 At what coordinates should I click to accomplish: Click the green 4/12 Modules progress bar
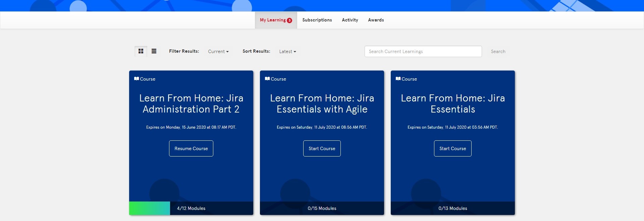point(150,208)
